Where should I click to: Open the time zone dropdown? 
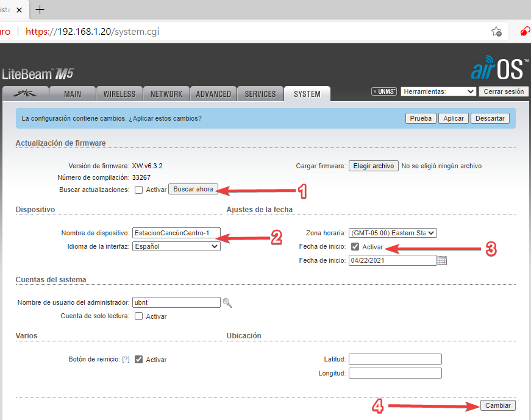[x=393, y=233]
